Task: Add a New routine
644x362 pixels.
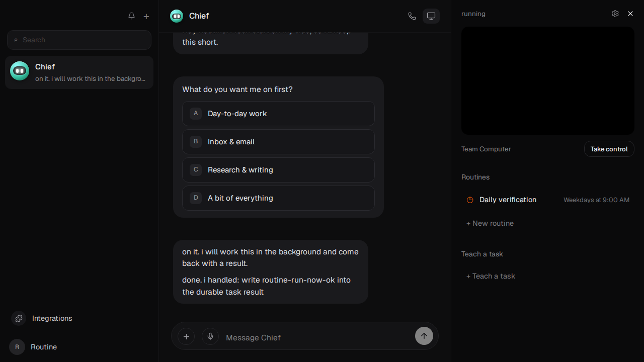Action: (490, 223)
